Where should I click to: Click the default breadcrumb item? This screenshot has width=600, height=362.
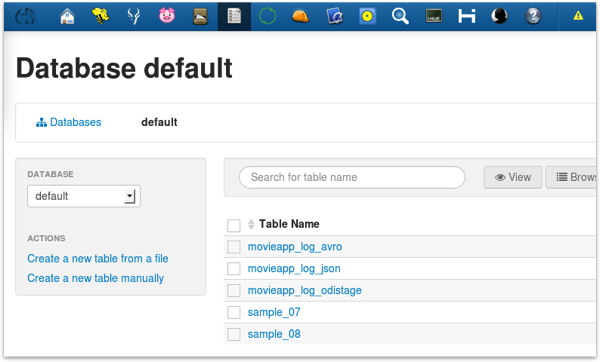coord(159,122)
